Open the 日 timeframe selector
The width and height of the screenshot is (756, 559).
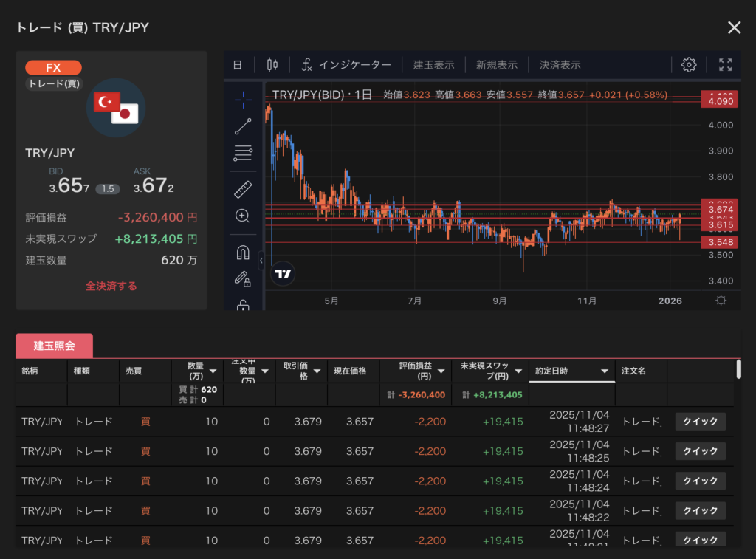coord(238,65)
